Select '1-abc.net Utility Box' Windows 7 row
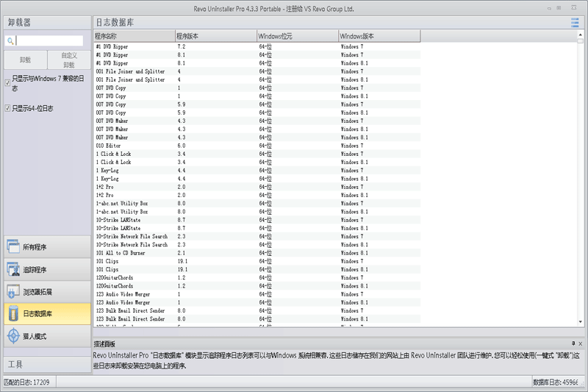 click(x=257, y=203)
